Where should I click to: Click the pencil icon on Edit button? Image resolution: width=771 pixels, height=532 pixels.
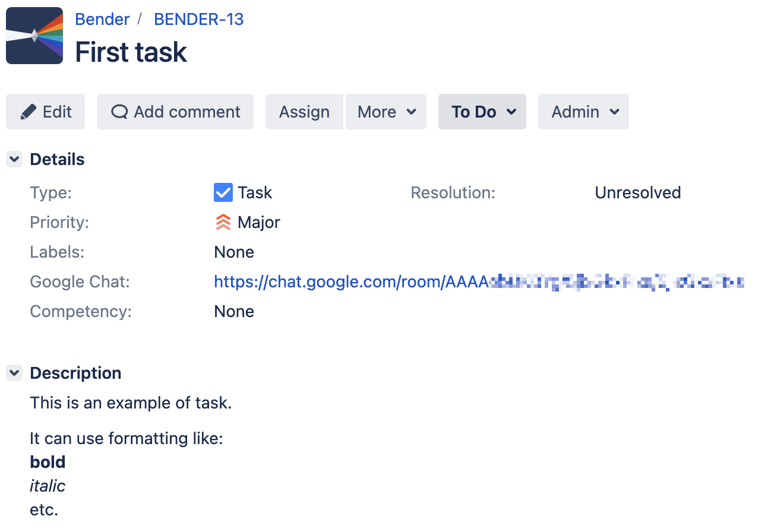click(x=29, y=111)
